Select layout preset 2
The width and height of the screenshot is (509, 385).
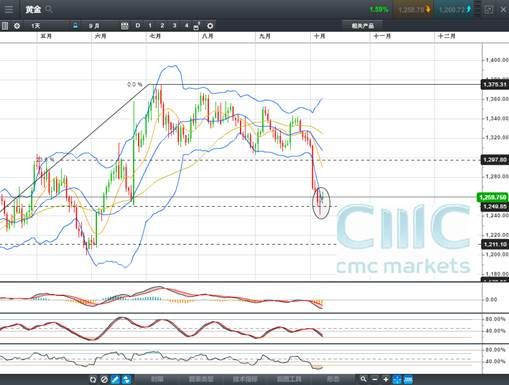(162, 26)
